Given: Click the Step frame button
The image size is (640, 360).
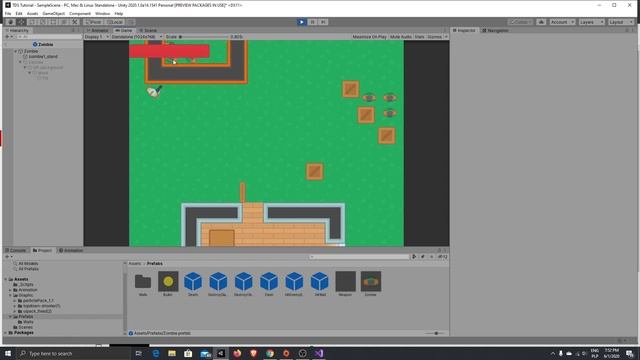Looking at the screenshot, I should pos(323,22).
